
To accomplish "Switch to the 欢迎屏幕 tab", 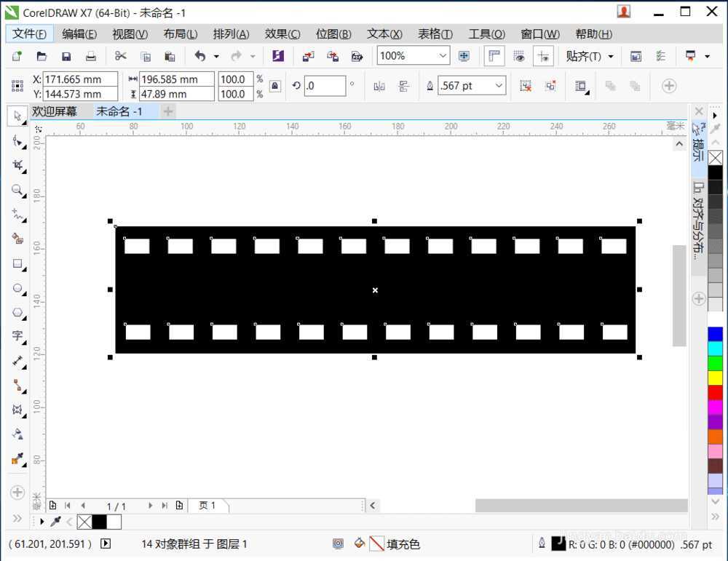I will 57,111.
